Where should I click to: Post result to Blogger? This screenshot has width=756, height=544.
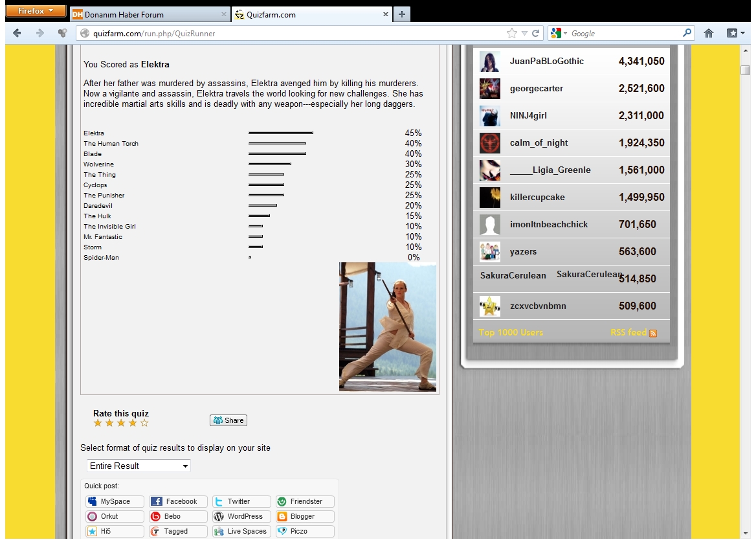pos(305,517)
